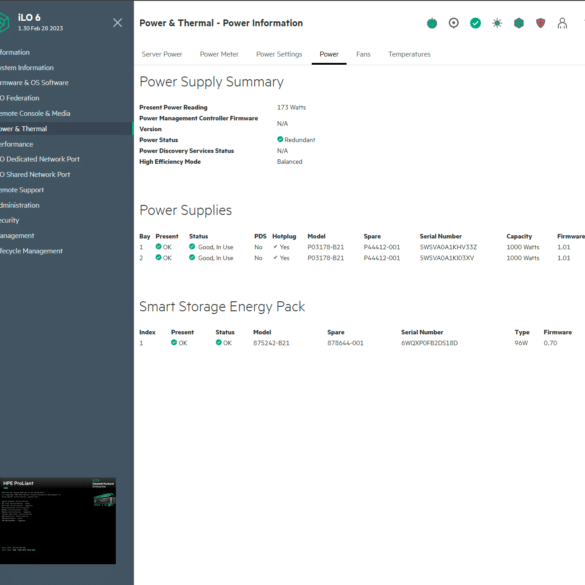Open Information in the sidebar

tap(15, 52)
